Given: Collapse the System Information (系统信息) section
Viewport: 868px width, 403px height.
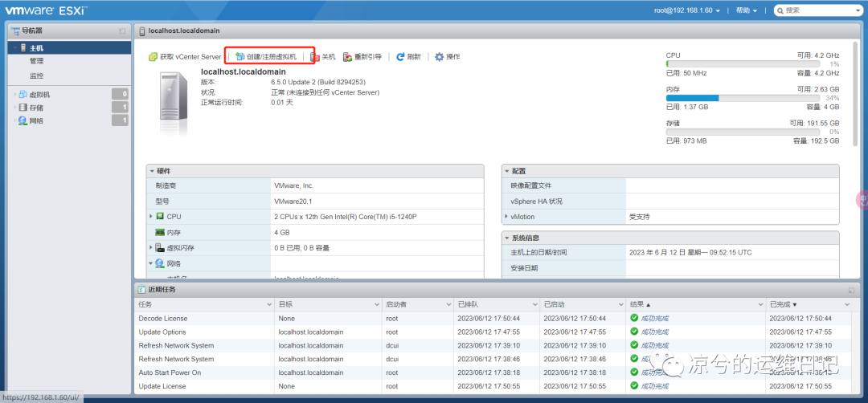Looking at the screenshot, I should 506,238.
